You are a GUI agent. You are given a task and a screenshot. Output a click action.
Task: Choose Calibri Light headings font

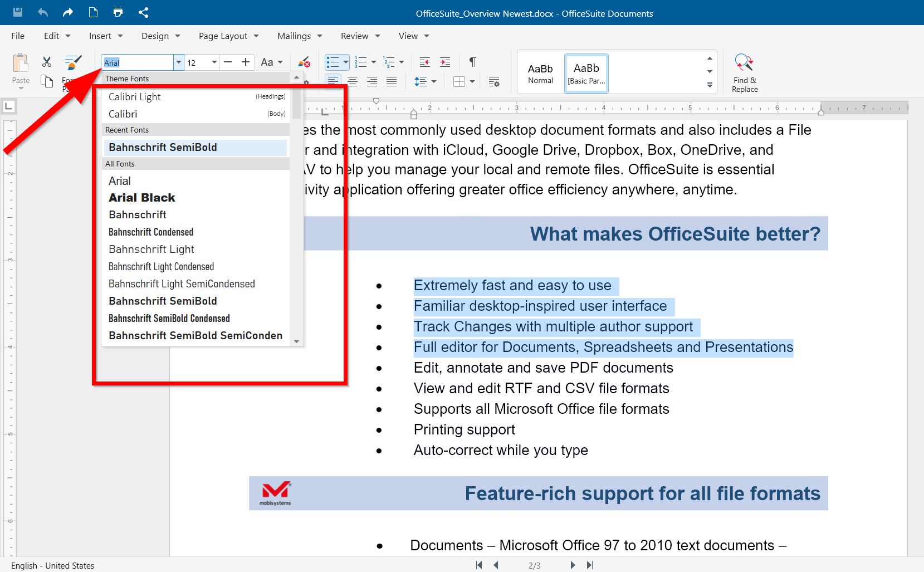[x=197, y=97]
